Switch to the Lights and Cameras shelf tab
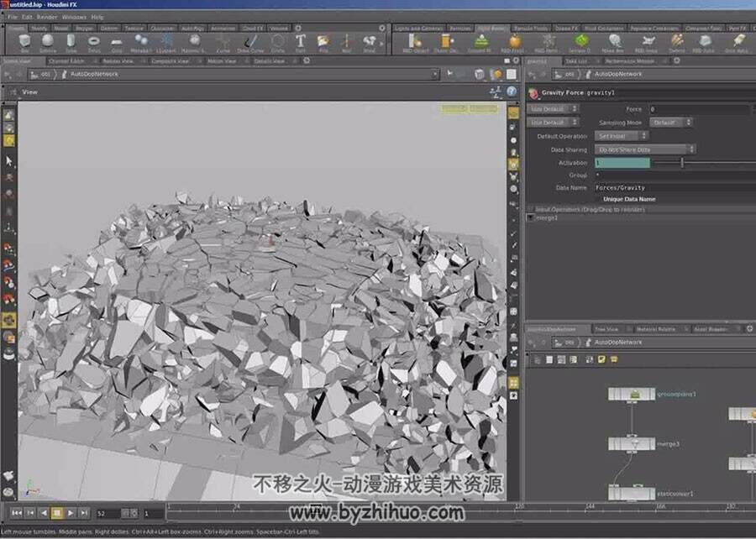756x539 pixels. 418,29
